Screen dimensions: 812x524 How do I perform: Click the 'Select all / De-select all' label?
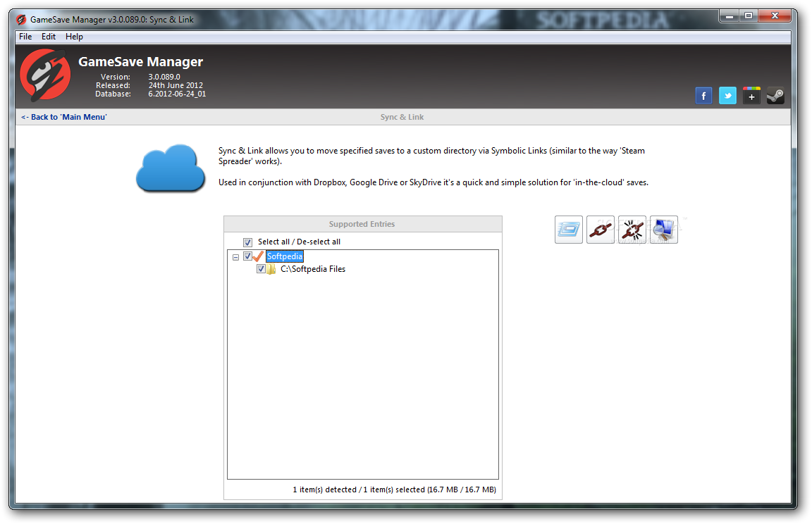point(300,242)
